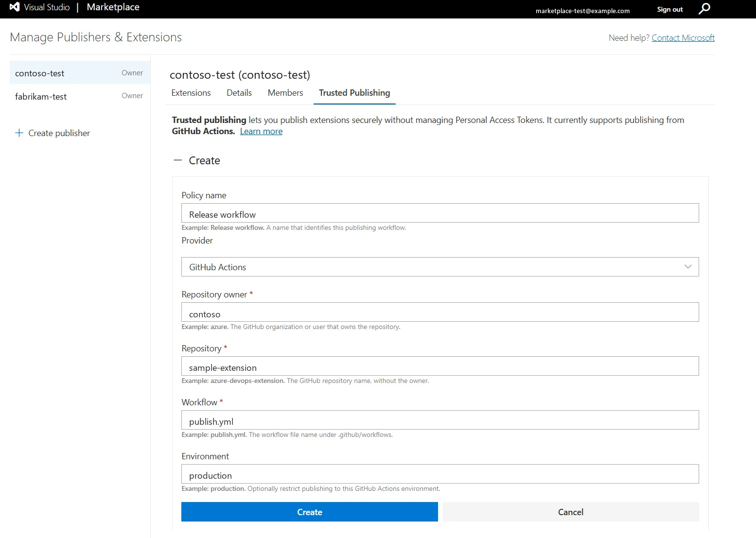Click the Repository input containing sample-extension

click(440, 366)
